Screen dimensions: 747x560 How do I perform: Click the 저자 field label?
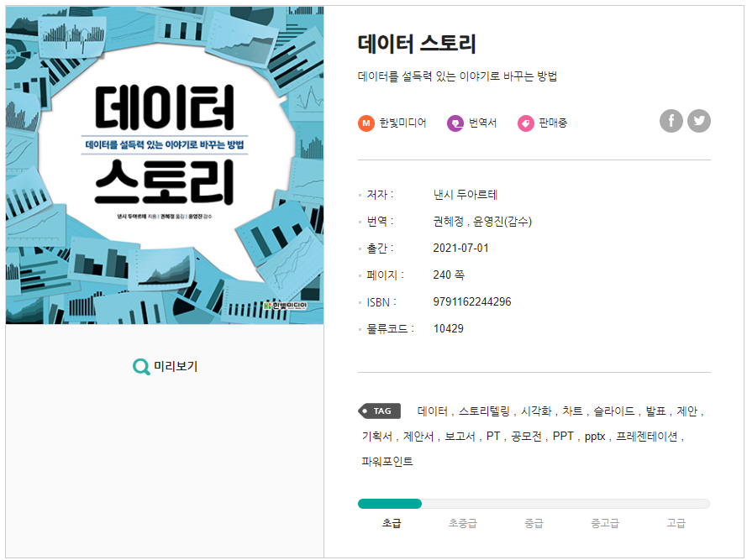[x=380, y=195]
